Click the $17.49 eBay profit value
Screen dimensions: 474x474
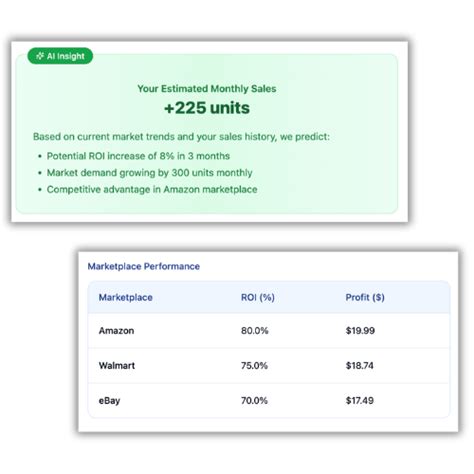point(360,400)
